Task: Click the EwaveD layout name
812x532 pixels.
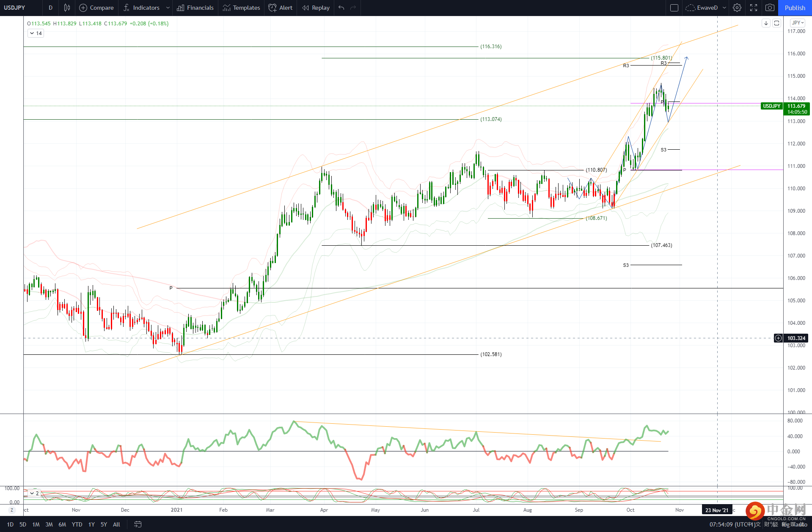Action: click(x=707, y=8)
